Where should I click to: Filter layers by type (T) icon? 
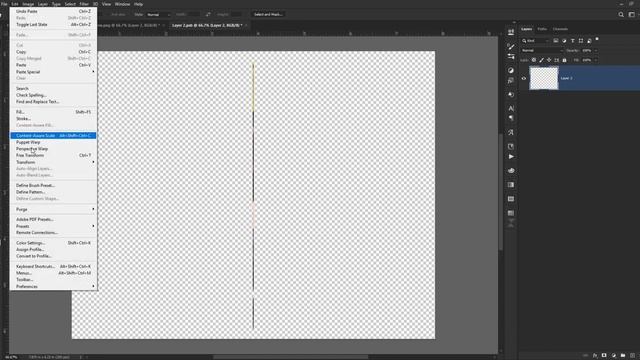pyautogui.click(x=573, y=40)
